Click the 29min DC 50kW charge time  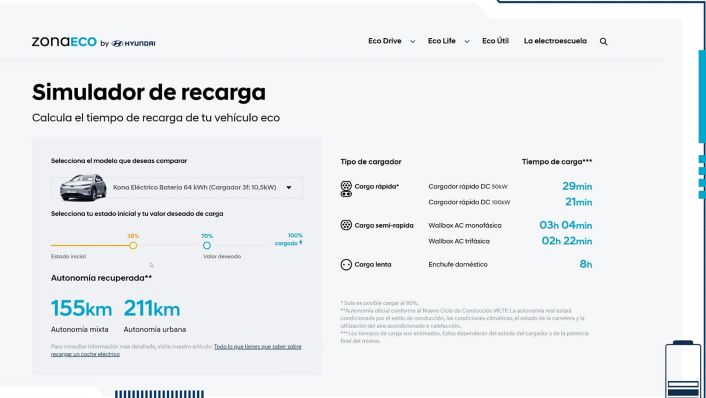tap(577, 186)
